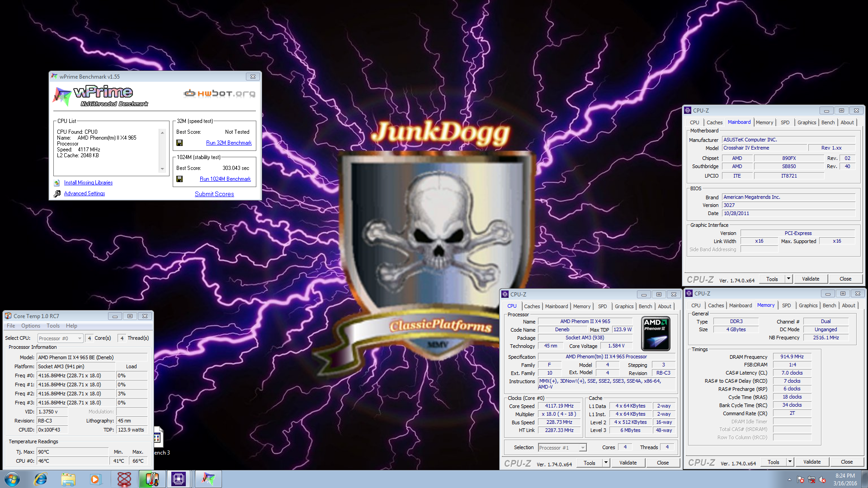Screen dimensions: 868x488
Task: Launch Internet Explorer from taskbar
Action: 41,479
